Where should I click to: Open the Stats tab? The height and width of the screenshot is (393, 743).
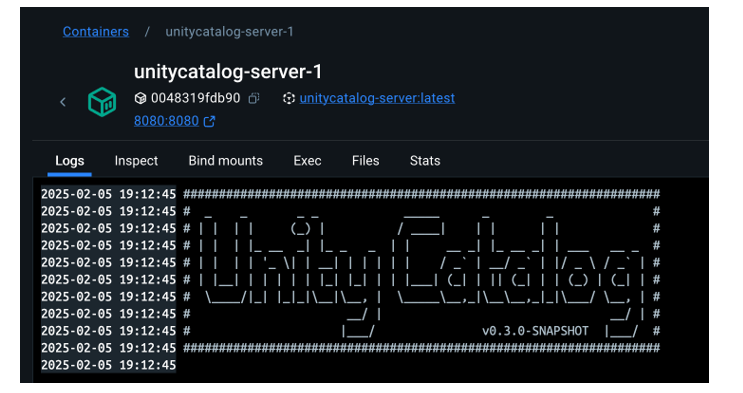[x=425, y=161]
